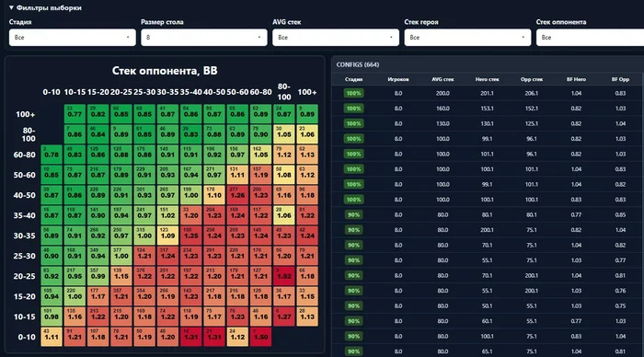Viewport: 644px width, 357px height.
Task: Select the green 0.77 cell in the 100+ row
Action: (x=75, y=114)
